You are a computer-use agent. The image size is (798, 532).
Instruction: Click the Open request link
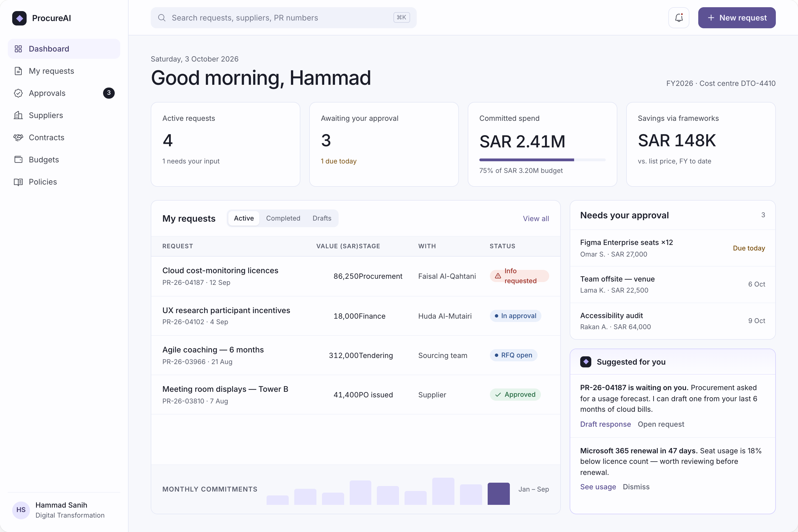(661, 424)
